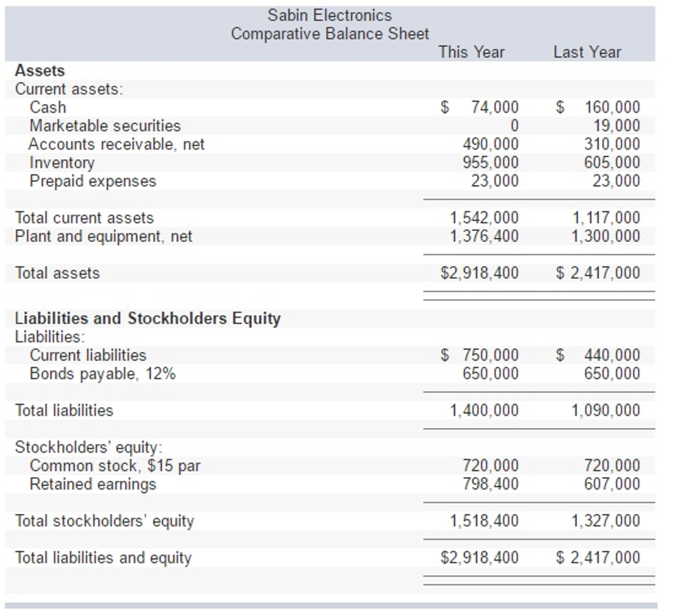681x616 pixels.
Task: Click the 'Bonds payable, 12%' label
Action: 103,374
